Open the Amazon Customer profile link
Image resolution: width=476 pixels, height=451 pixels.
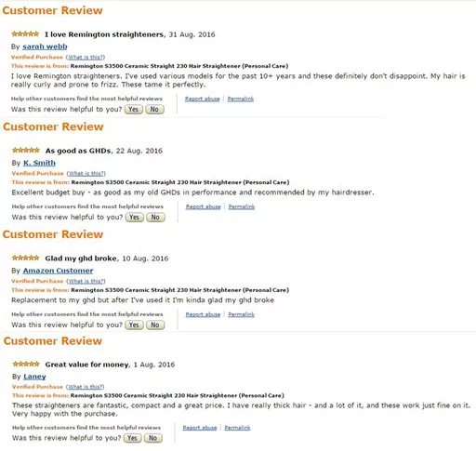58,271
